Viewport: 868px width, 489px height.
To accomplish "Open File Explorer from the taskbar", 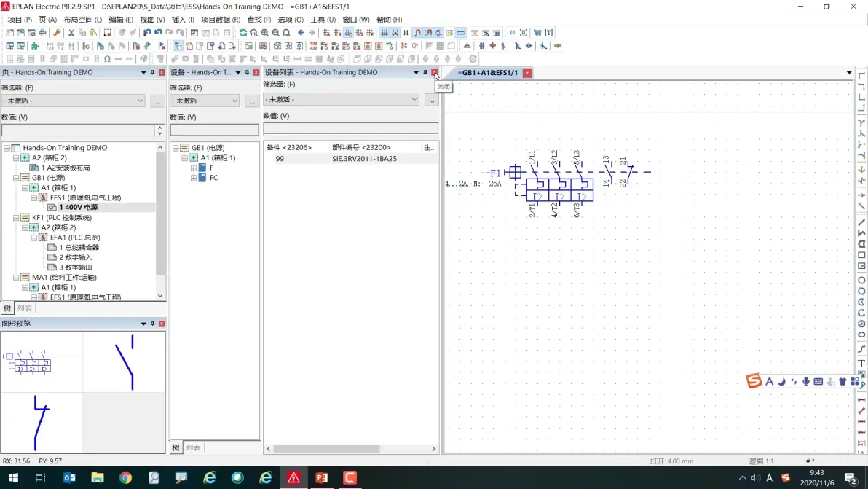I will [98, 477].
